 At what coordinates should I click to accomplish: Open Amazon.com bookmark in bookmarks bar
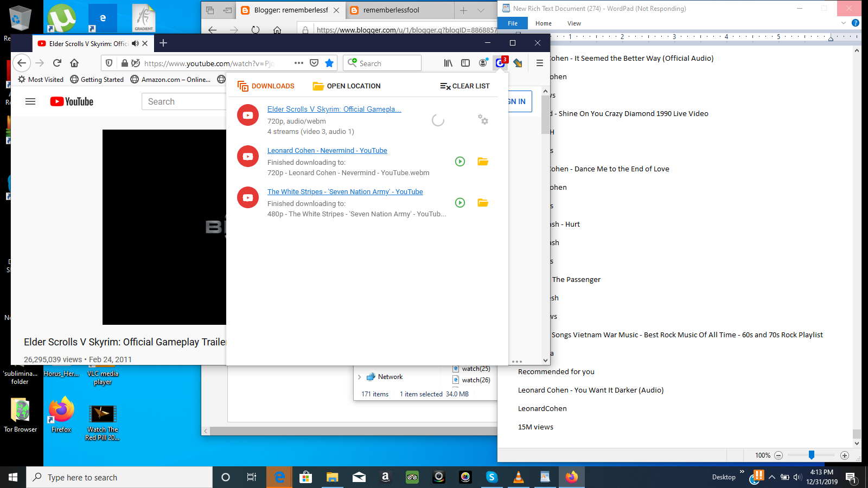[170, 79]
